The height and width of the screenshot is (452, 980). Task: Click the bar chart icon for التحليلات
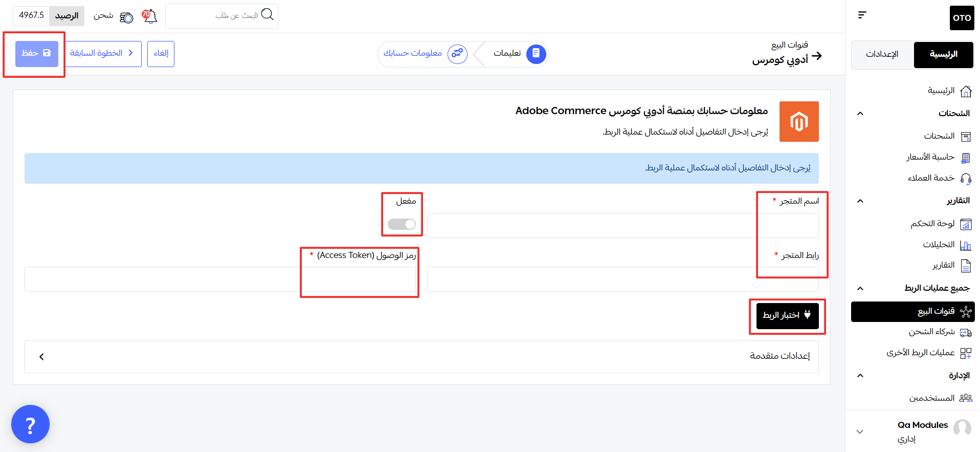coord(966,245)
